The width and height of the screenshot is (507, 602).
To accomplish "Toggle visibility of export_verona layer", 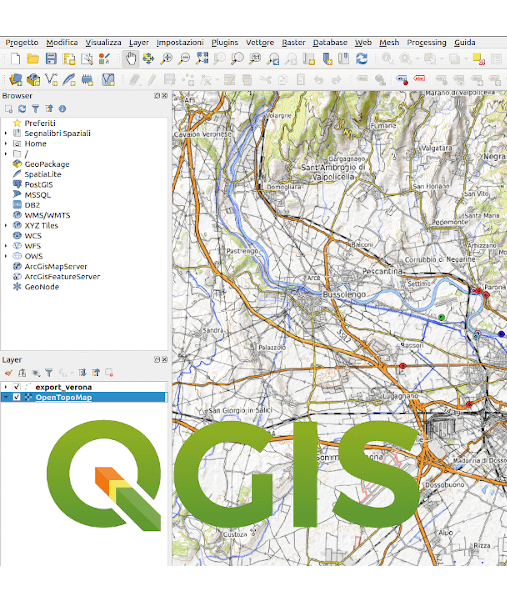I will [x=17, y=387].
